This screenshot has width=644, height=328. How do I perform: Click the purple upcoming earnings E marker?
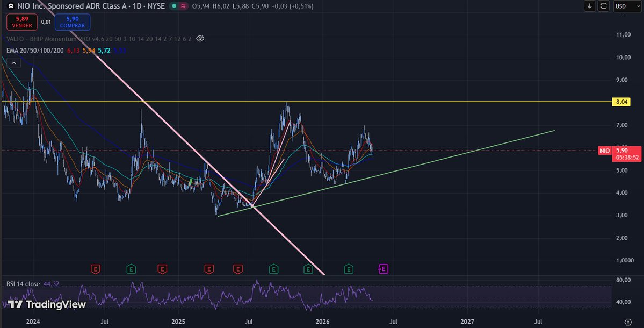pyautogui.click(x=383, y=269)
